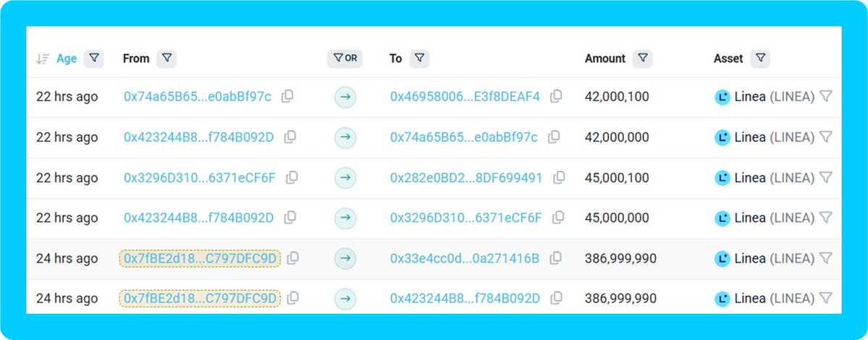The image size is (868, 340).
Task: Filter by Linea asset in 45,000,100 row
Action: click(x=825, y=177)
